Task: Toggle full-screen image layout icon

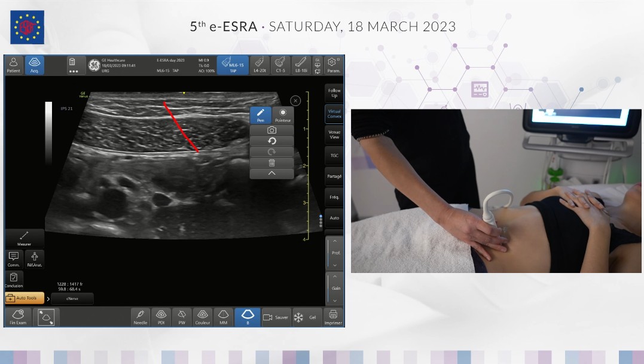Action: click(45, 317)
